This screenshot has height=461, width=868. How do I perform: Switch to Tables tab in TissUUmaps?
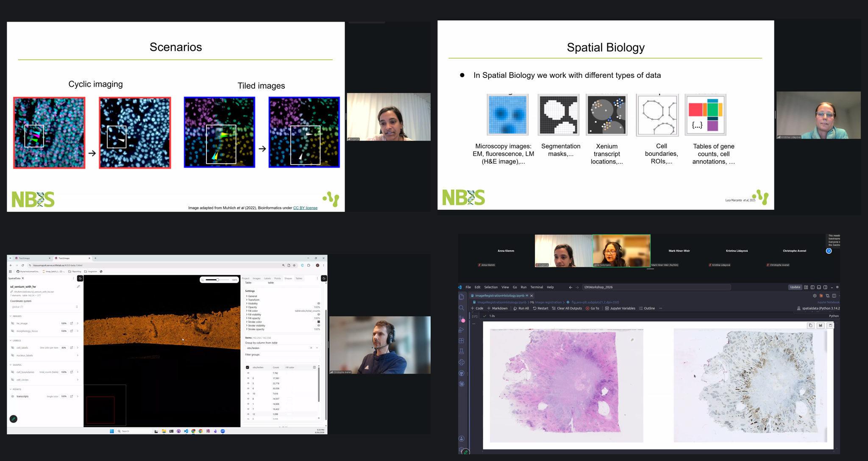pyautogui.click(x=299, y=278)
